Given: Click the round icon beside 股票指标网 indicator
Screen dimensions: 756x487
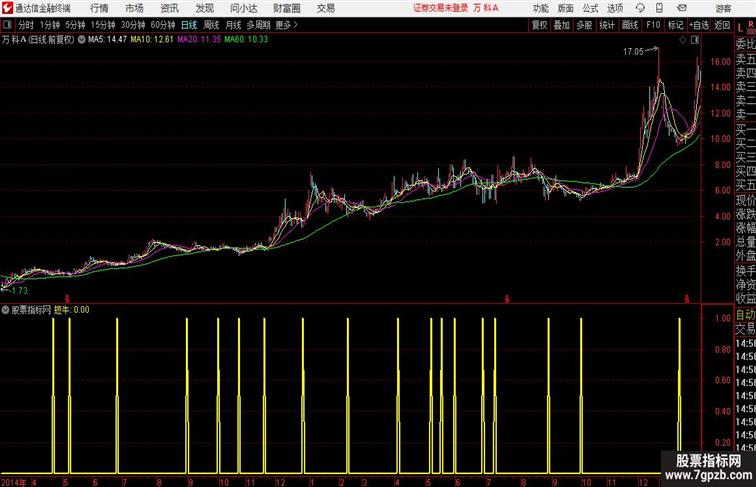Looking at the screenshot, I should pyautogui.click(x=5, y=310).
